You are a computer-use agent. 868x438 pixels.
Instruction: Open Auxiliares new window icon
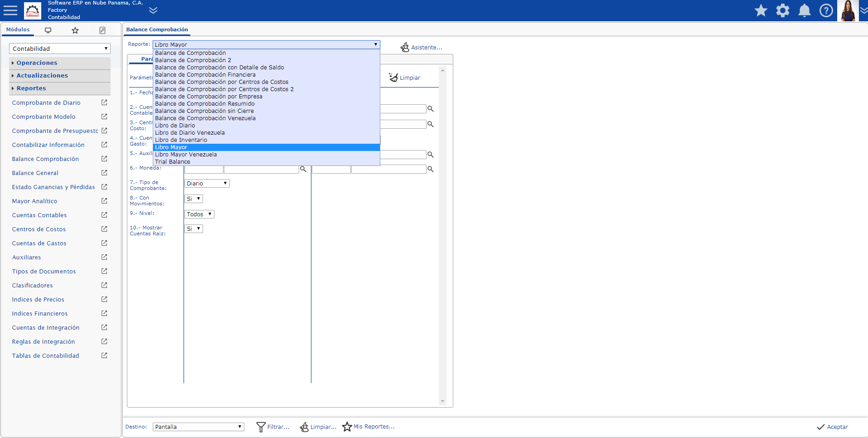[104, 257]
